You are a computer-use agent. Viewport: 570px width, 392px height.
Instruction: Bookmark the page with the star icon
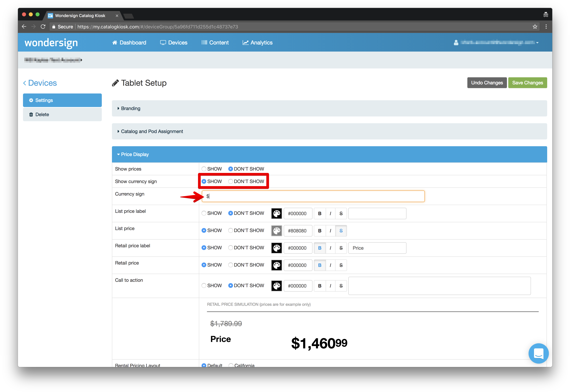tap(535, 27)
